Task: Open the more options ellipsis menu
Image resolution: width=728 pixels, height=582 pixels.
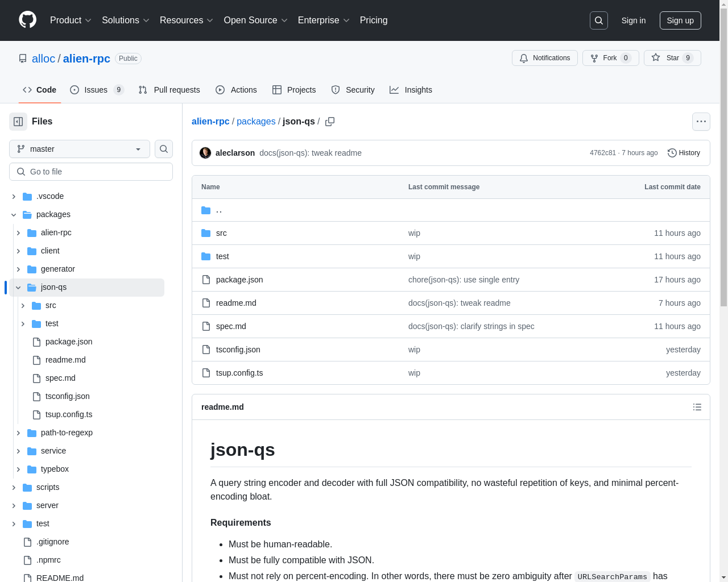Action: 701,122
